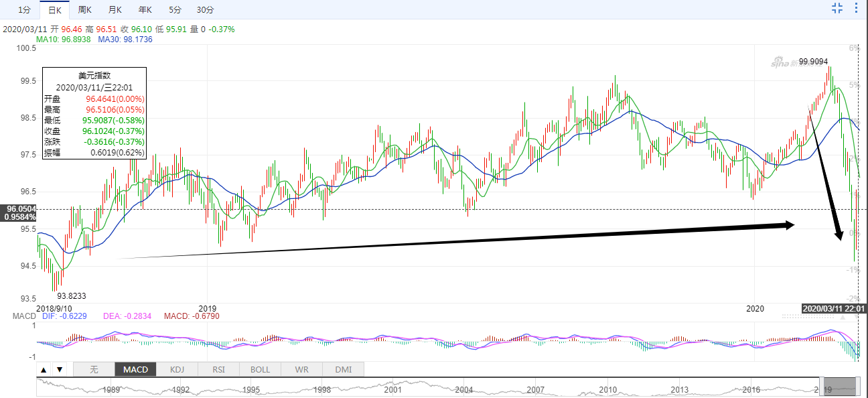This screenshot has width=868, height=398.
Task: Toggle the fullscreen collapse icon
Action: (837, 8)
